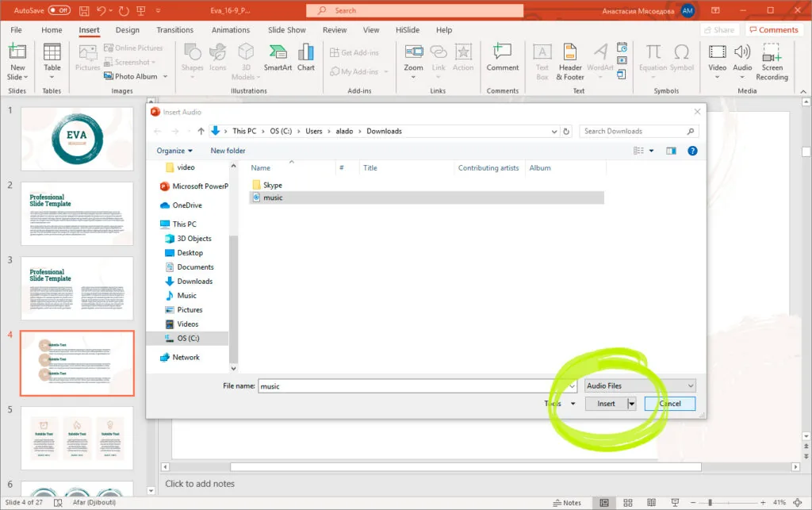
Task: Start Screen Recording
Action: [772, 62]
